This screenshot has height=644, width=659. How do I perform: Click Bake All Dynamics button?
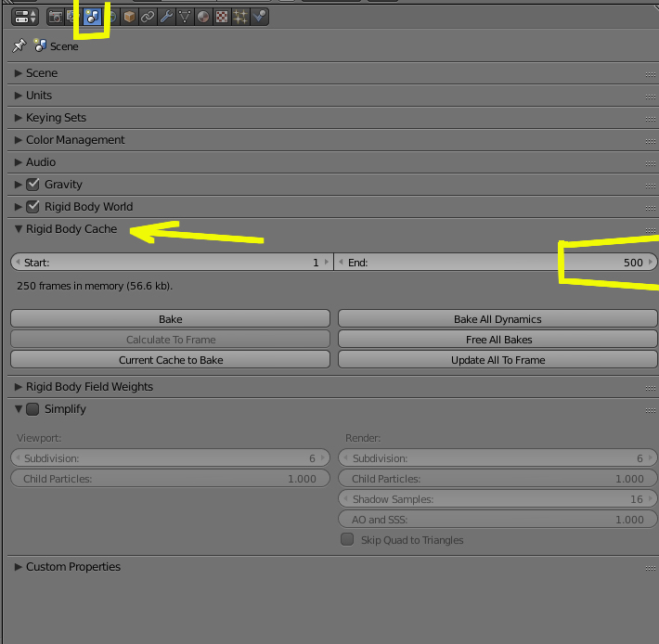pos(497,319)
